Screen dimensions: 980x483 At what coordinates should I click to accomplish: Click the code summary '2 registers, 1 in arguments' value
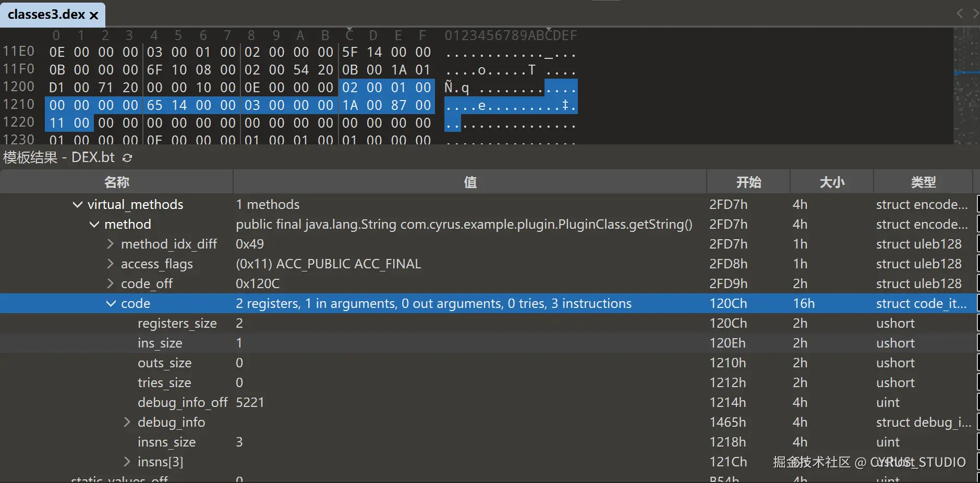[433, 303]
